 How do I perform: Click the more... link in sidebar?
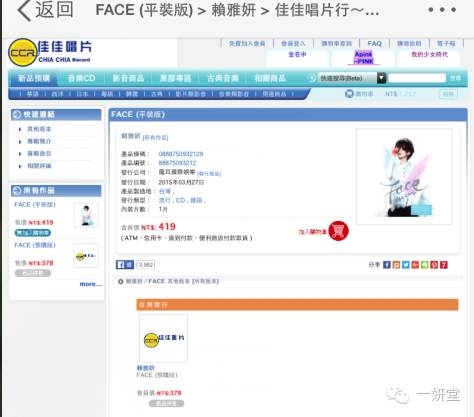pyautogui.click(x=91, y=284)
